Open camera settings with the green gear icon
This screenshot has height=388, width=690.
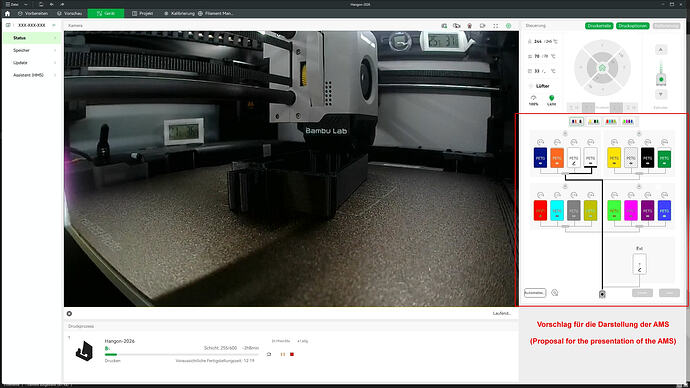click(x=508, y=26)
